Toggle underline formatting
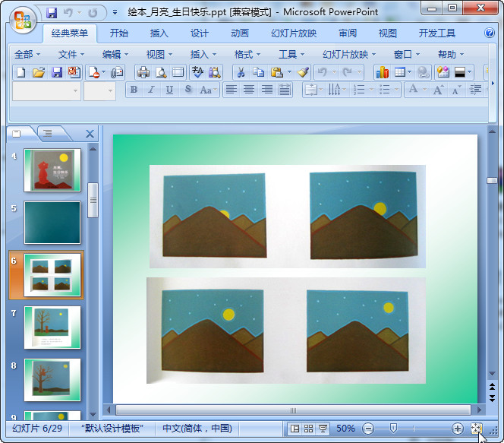504x443 pixels. point(169,90)
